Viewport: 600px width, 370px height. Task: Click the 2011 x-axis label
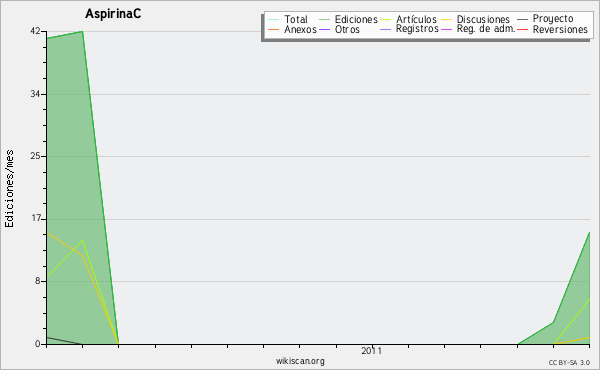coord(371,351)
